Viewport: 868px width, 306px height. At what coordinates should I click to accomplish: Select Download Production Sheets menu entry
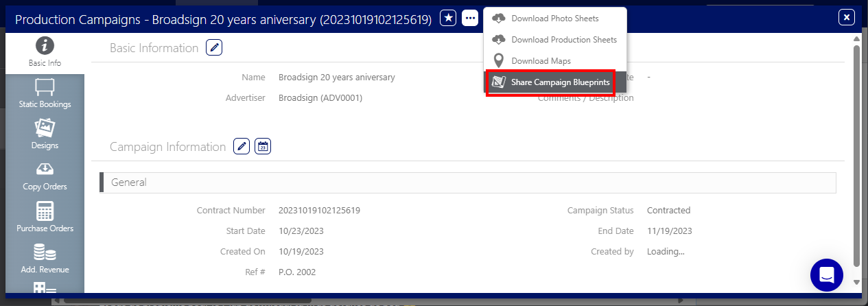(554, 40)
